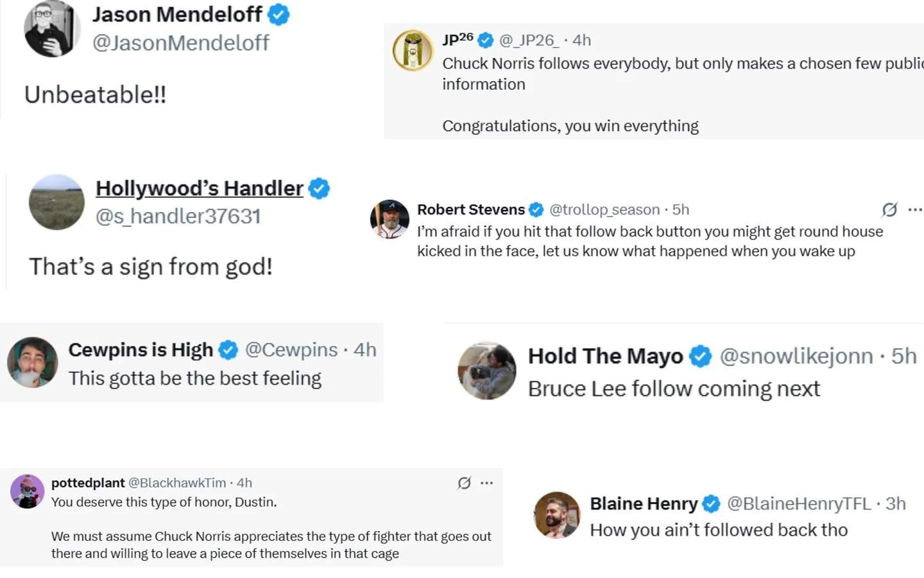Click the verified badge next to JP26

pos(486,40)
